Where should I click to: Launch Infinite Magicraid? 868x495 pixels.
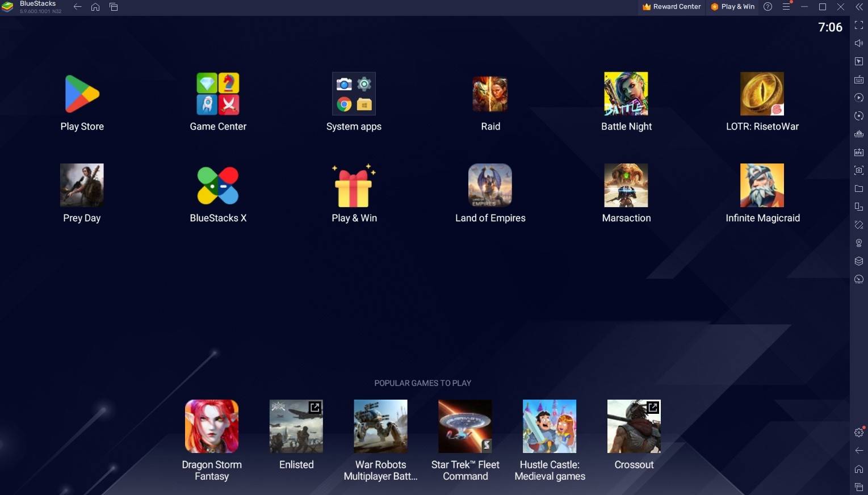pos(762,185)
